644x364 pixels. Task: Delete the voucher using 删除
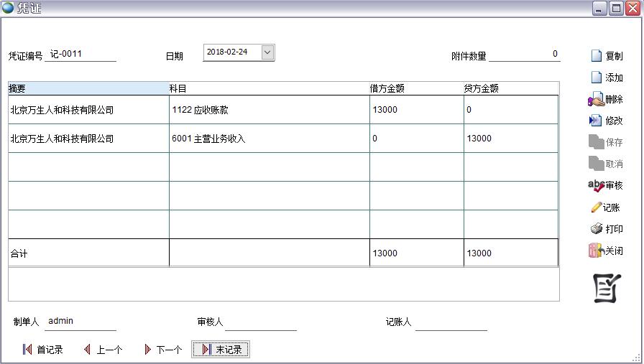pos(605,100)
